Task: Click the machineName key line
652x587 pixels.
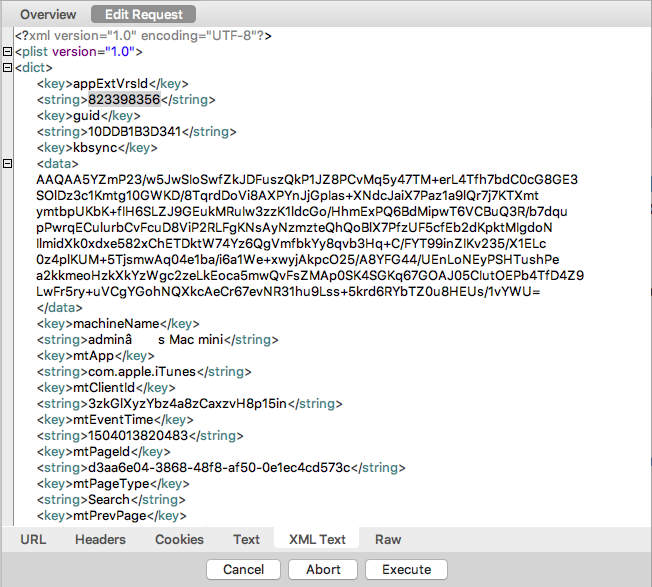Action: coord(118,323)
